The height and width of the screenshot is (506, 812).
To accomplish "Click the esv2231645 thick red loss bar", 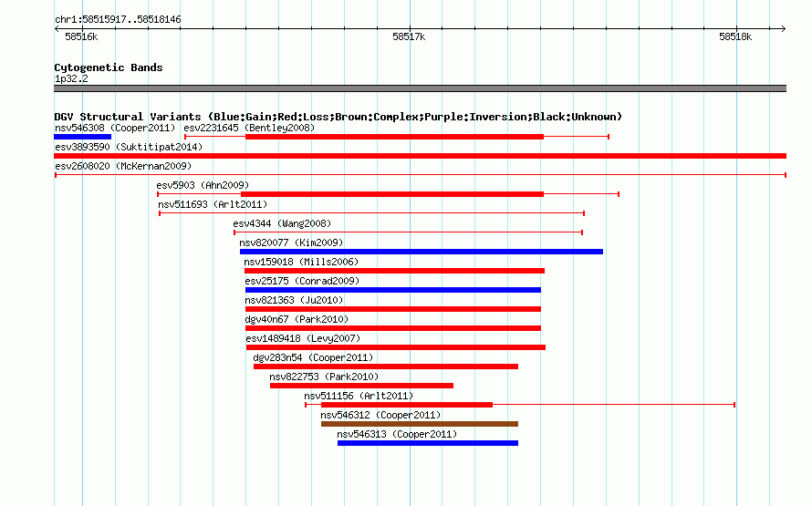I will coord(395,137).
